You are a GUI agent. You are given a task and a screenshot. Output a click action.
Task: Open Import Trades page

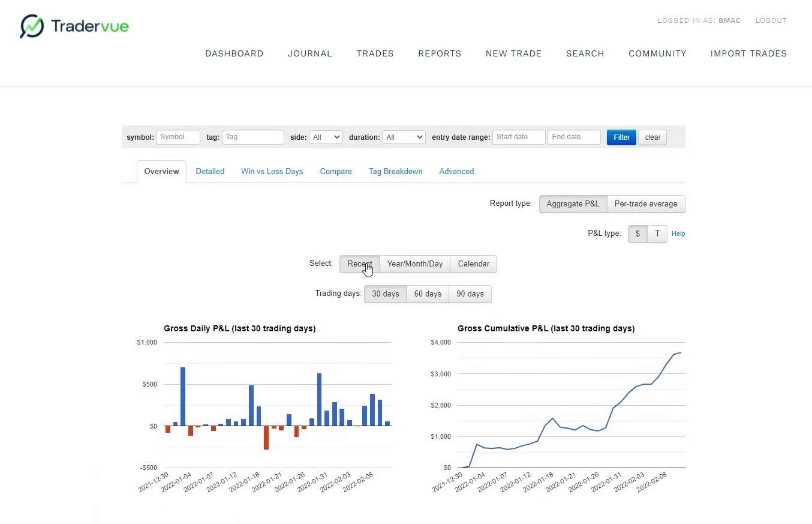pyautogui.click(x=748, y=53)
